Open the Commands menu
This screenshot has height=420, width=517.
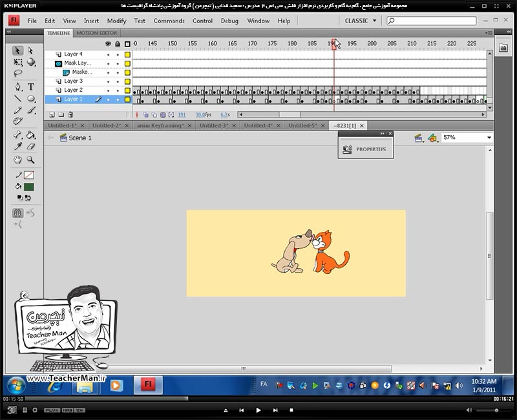tap(169, 21)
